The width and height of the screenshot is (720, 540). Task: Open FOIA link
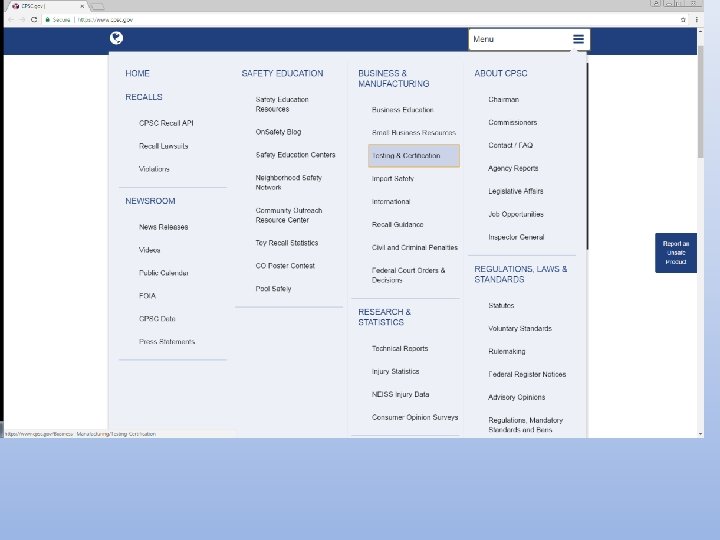(147, 296)
